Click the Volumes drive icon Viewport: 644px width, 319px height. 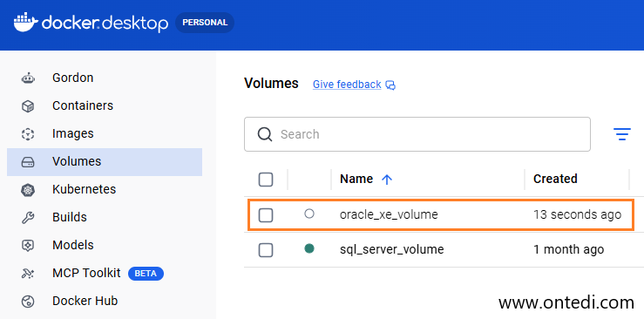click(x=28, y=162)
